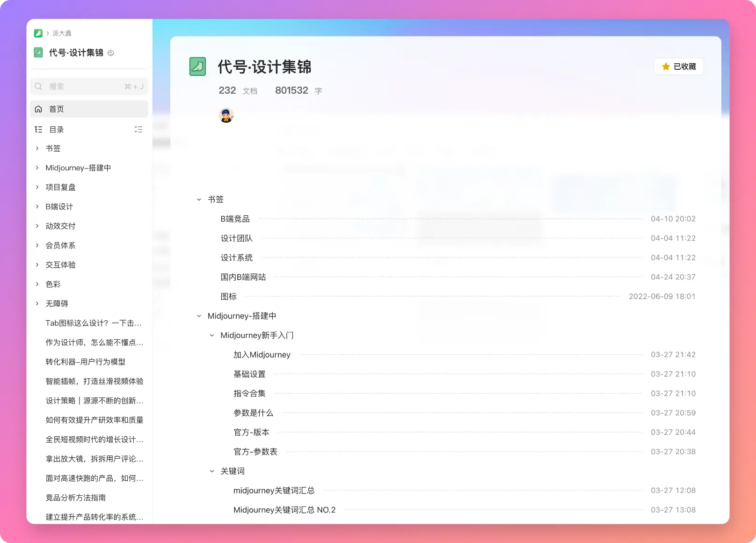Click the green Yuque logo icon in breadcrumb

pyautogui.click(x=38, y=33)
